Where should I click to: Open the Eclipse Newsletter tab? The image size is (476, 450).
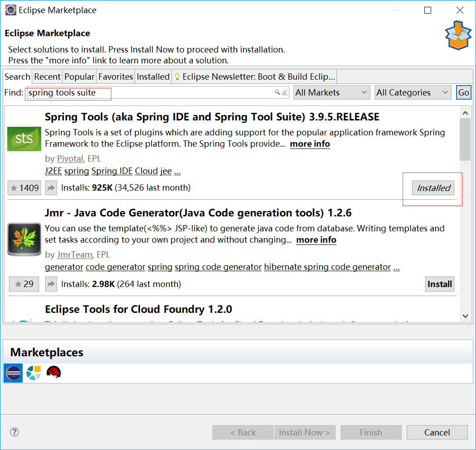[x=255, y=77]
